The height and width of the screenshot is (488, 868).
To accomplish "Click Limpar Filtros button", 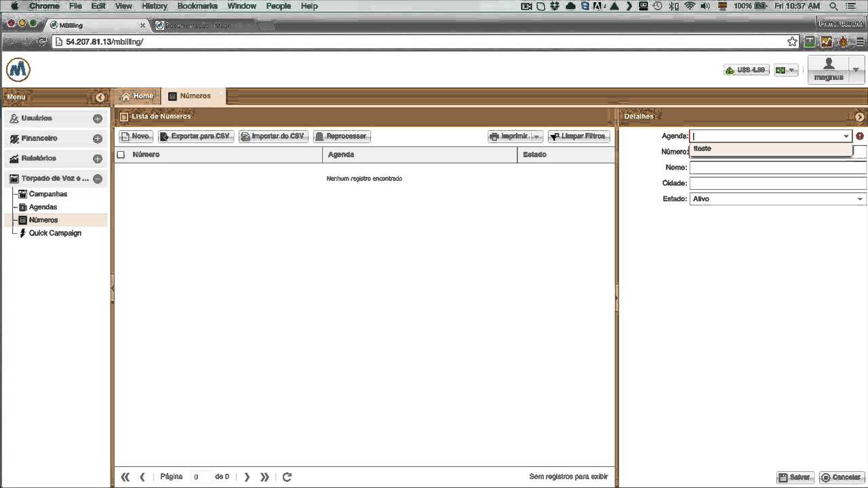I will tap(579, 136).
